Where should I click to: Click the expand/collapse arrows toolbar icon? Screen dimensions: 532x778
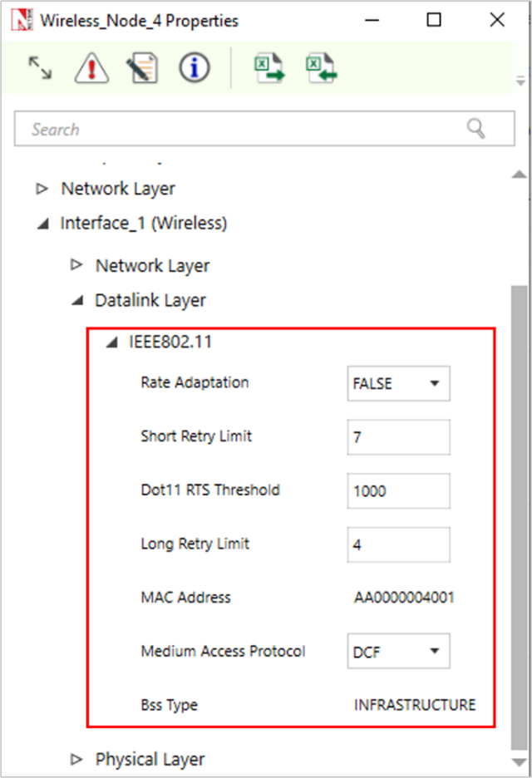point(39,68)
